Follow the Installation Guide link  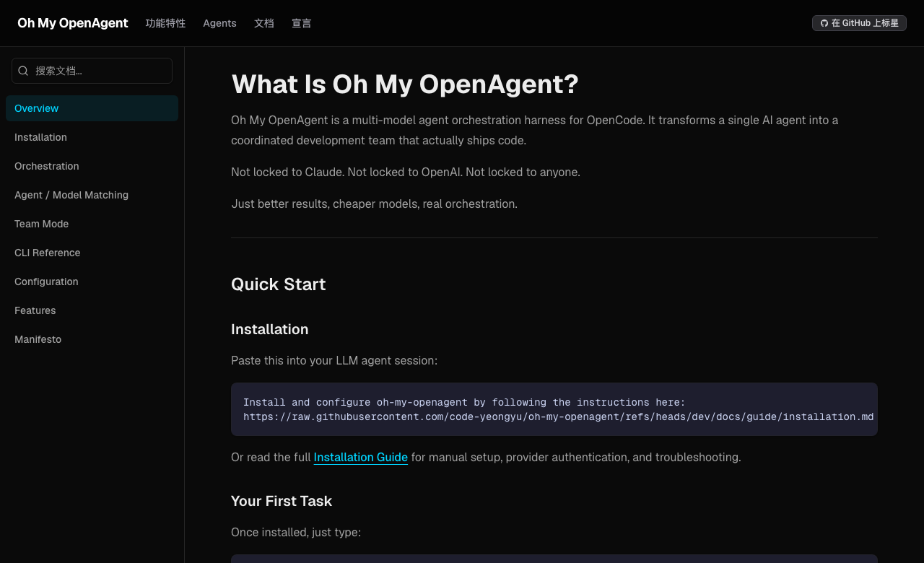361,457
